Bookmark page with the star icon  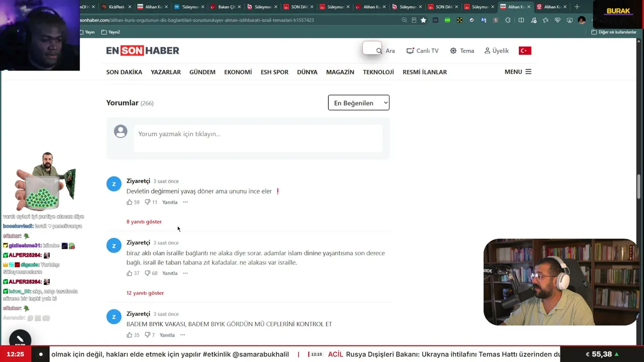click(424, 20)
